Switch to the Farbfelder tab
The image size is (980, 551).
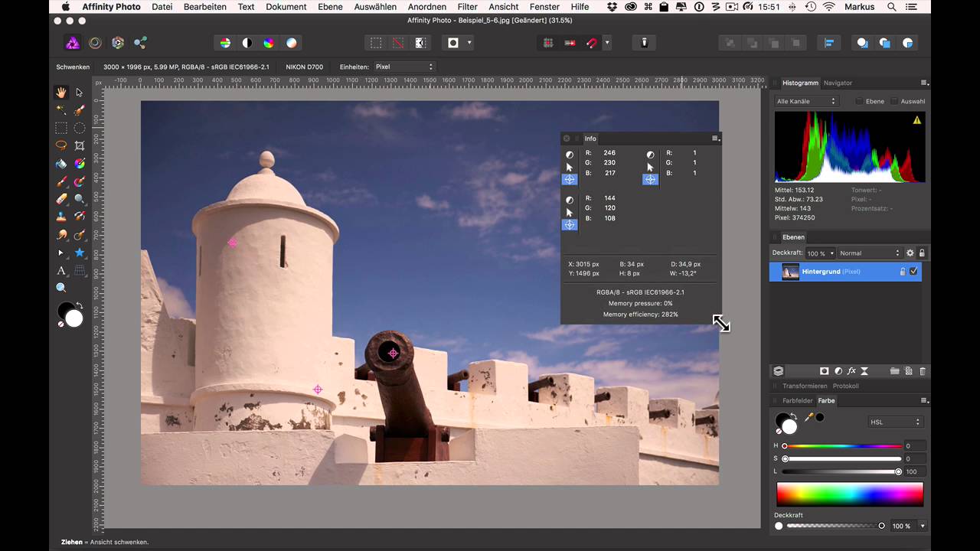click(798, 400)
